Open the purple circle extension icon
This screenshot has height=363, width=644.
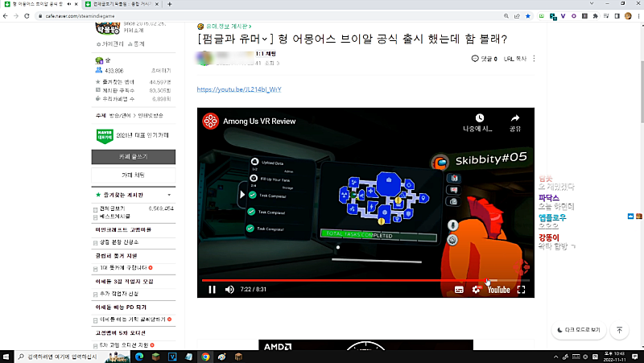574,16
